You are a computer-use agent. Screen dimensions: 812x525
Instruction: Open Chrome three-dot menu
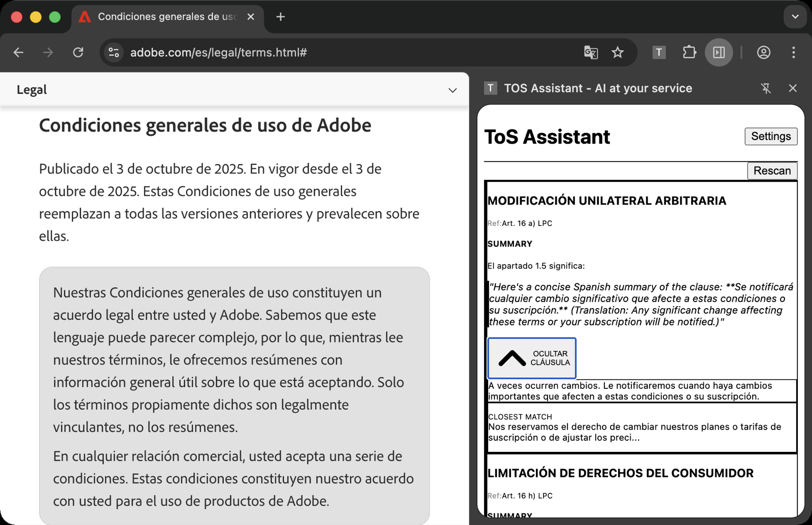click(794, 52)
